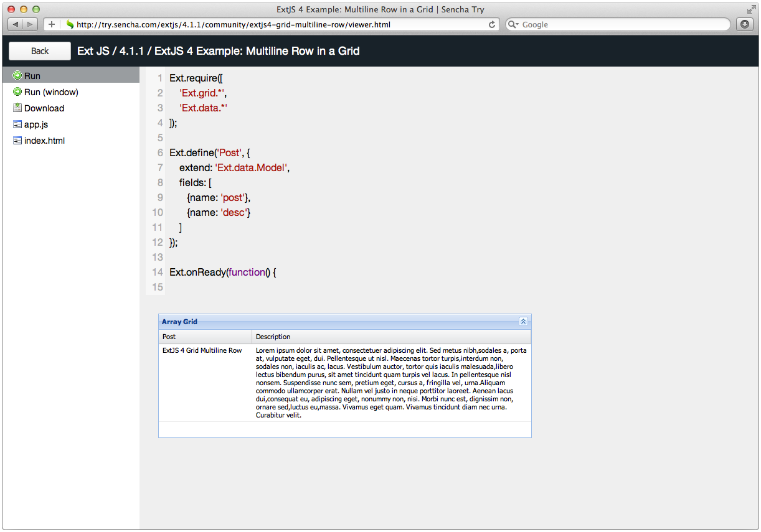The image size is (761, 532).
Task: Sort by the Post column header
Action: tap(206, 337)
